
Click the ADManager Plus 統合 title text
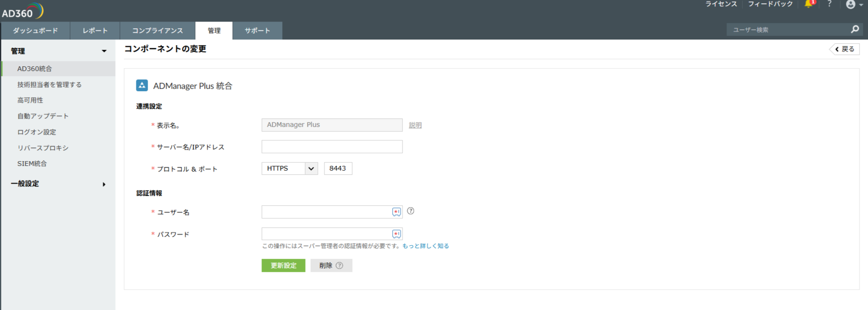tap(193, 86)
